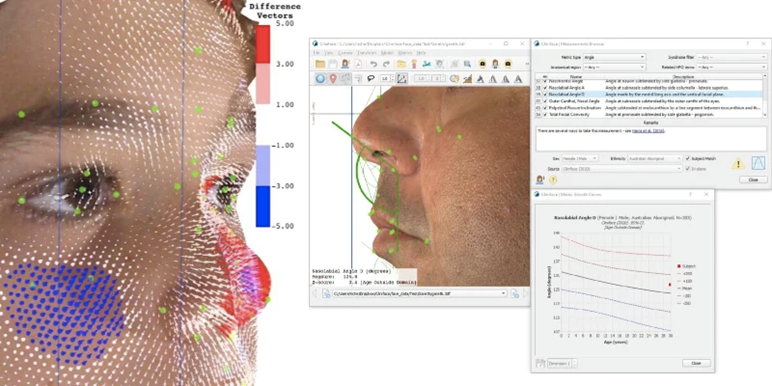Open the Metric type dropdown

click(614, 57)
